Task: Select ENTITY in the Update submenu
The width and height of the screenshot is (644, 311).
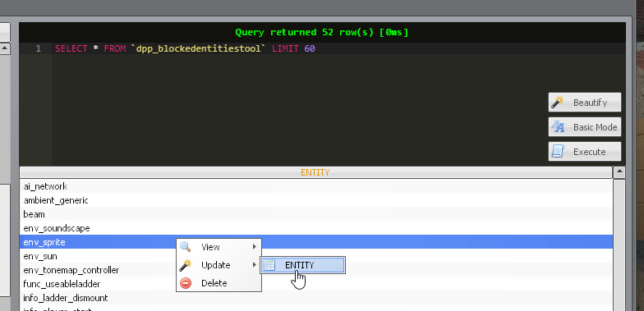Action: 302,265
